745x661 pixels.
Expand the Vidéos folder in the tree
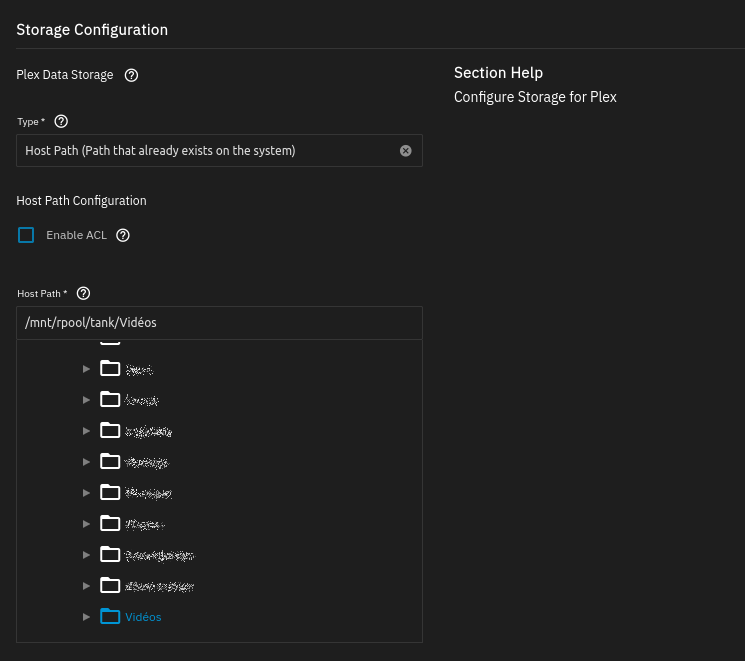coord(86,617)
